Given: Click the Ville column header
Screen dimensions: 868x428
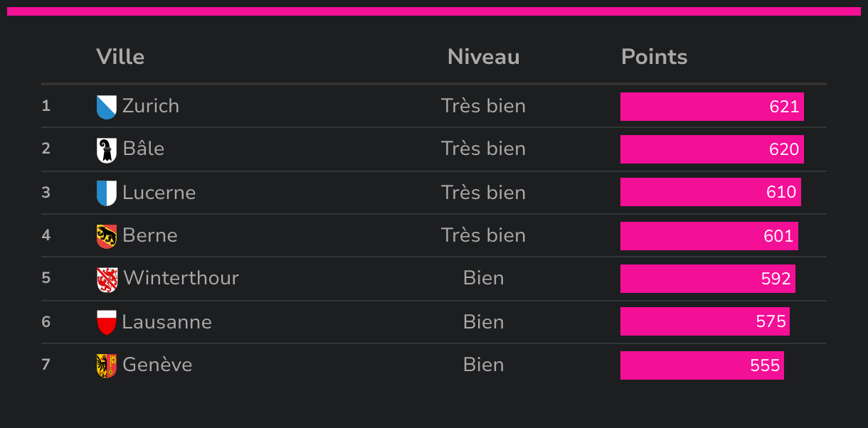Looking at the screenshot, I should (x=120, y=57).
